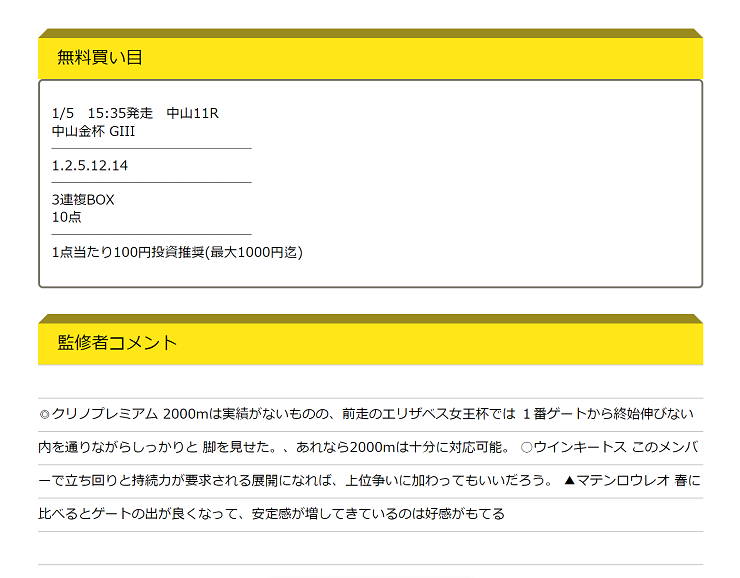
Task: Click the bet type 3連複BOX
Action: [x=83, y=200]
